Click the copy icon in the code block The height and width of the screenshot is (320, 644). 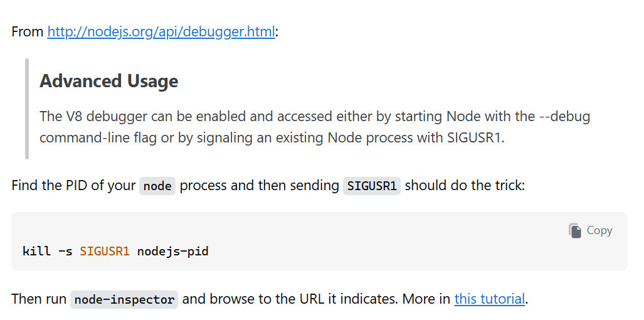[x=575, y=230]
